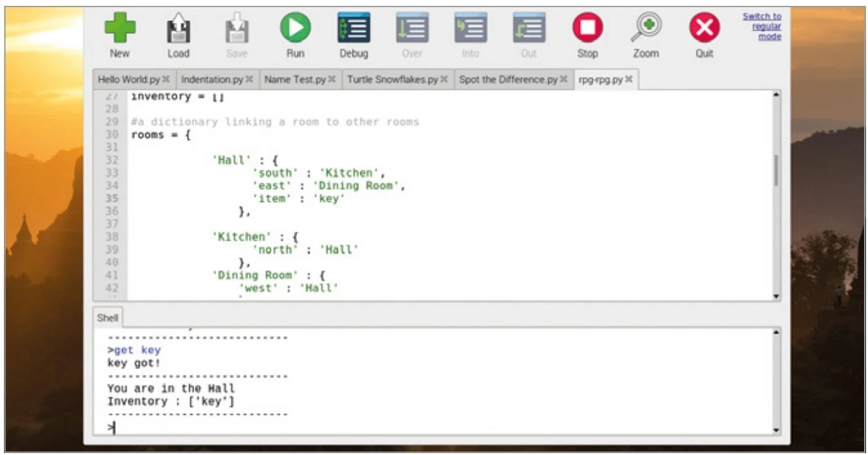The height and width of the screenshot is (455, 868).
Task: Run the program with green play icon
Action: pyautogui.click(x=295, y=29)
